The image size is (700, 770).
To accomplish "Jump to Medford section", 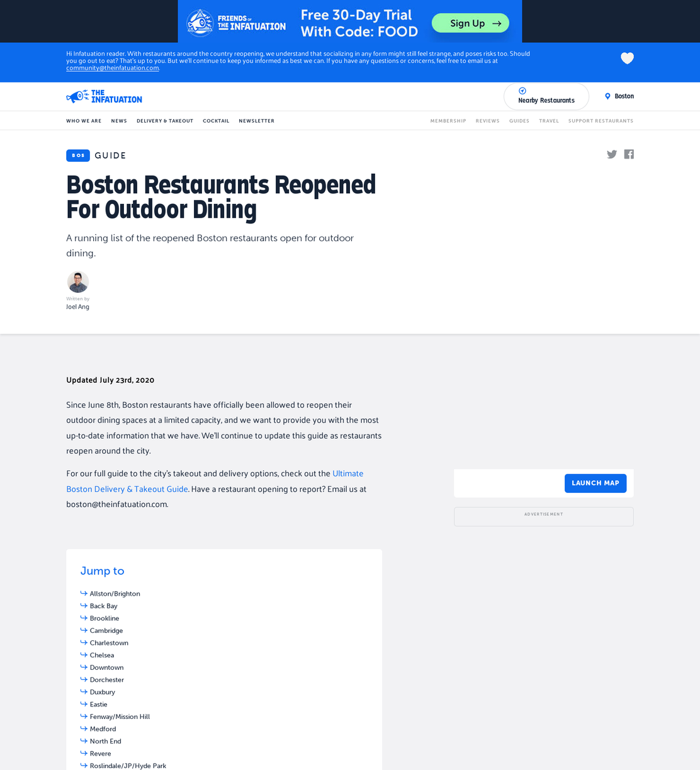I will 103,728.
